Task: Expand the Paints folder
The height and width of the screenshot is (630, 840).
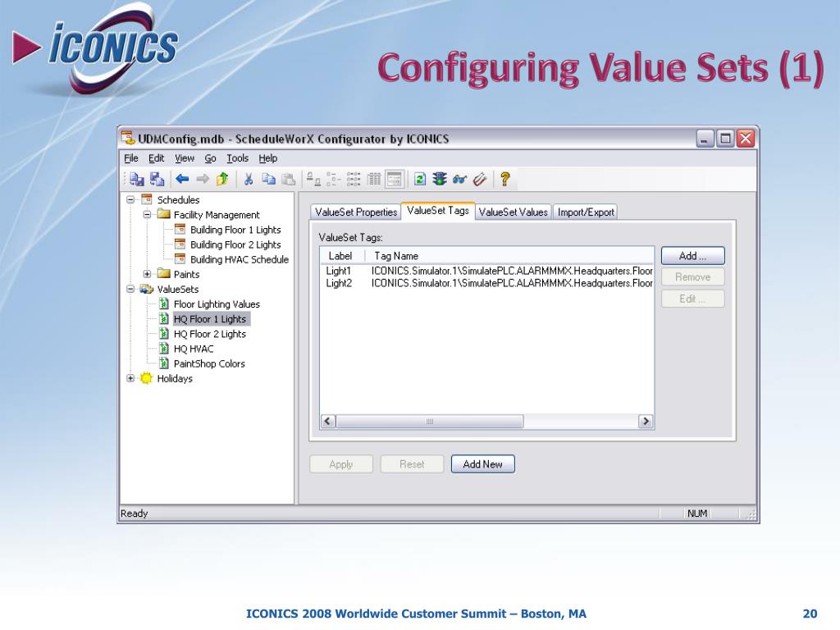Action: point(147,274)
